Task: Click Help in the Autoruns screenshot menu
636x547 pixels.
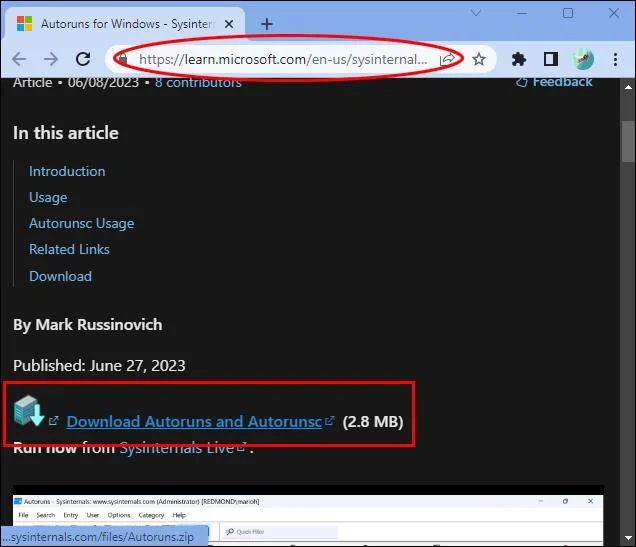Action: pos(179,515)
